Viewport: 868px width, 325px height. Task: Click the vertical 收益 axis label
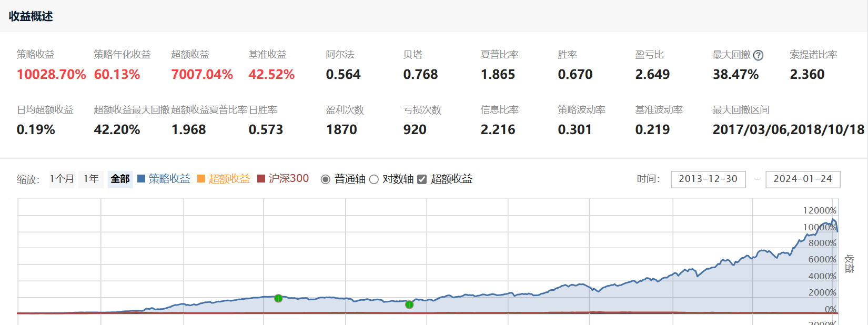coord(849,263)
